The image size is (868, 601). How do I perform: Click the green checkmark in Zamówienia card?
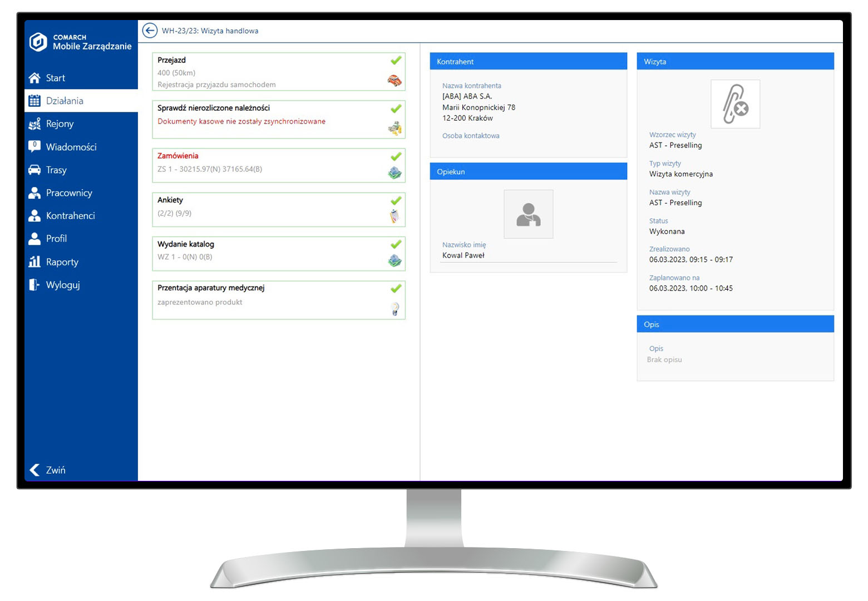coord(396,156)
